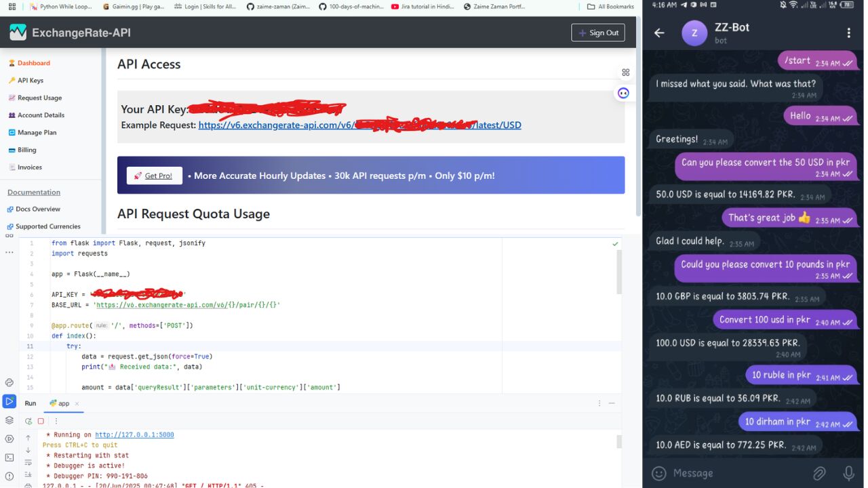This screenshot has width=868, height=488.
Task: Open Zaime Zaman Portfolio bookmark
Action: click(x=495, y=7)
